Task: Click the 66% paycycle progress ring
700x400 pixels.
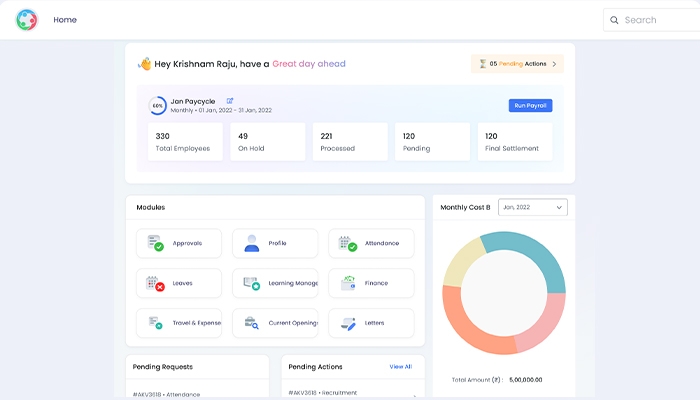Action: click(x=158, y=105)
